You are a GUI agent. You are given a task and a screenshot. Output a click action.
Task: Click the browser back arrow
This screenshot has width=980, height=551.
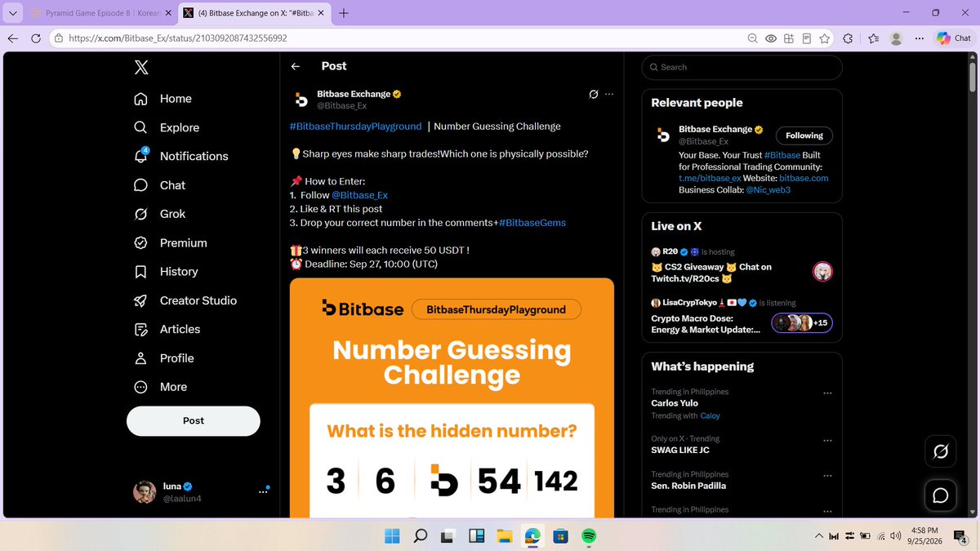pyautogui.click(x=12, y=38)
